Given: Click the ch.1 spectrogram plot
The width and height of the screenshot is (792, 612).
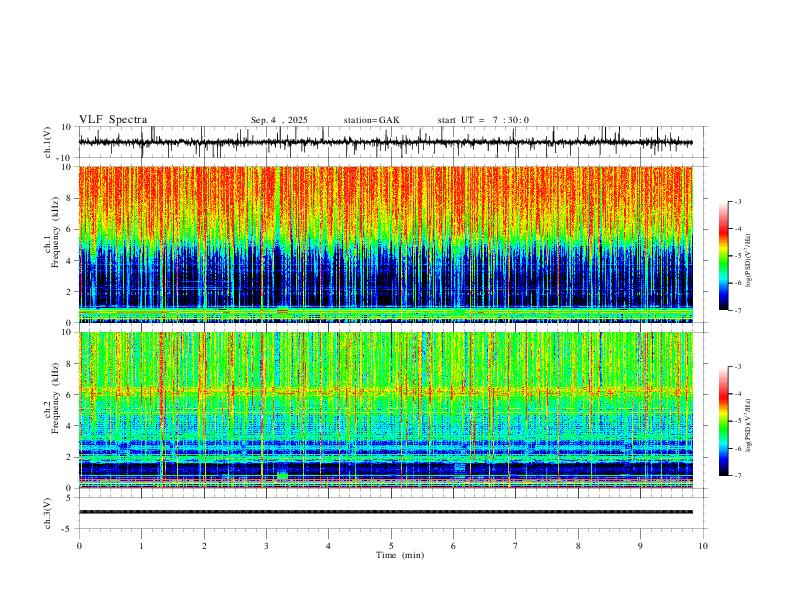Looking at the screenshot, I should click(385, 244).
